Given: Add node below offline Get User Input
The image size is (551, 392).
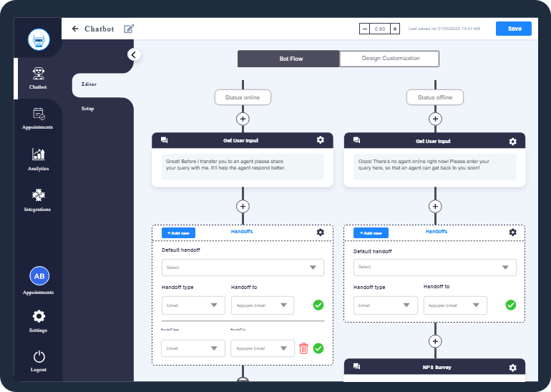Looking at the screenshot, I should (x=435, y=207).
